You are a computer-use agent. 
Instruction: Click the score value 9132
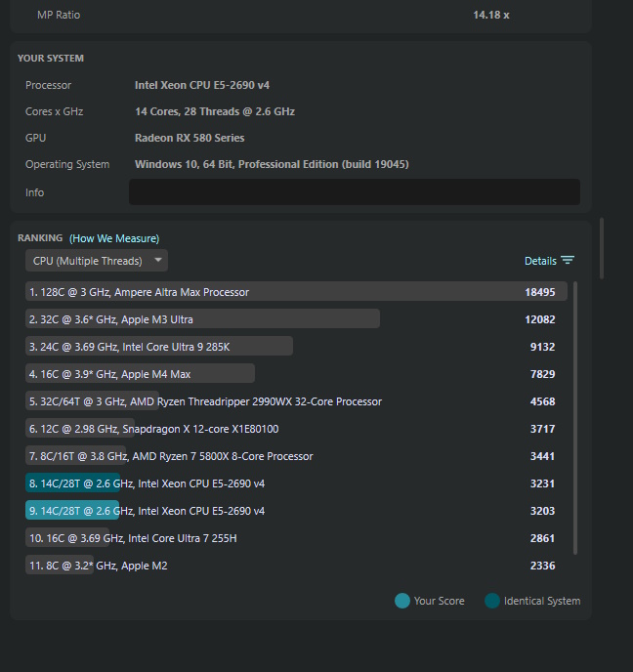[542, 347]
